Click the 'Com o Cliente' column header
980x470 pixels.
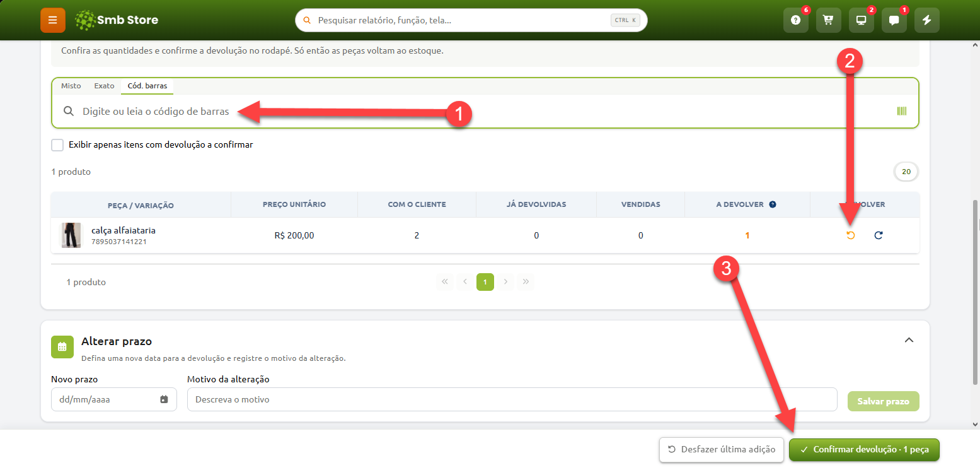tap(417, 204)
